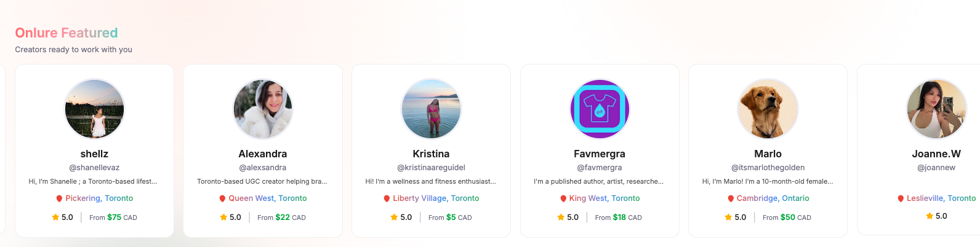Click the star rating icon on shellz card
The height and width of the screenshot is (247, 980).
[x=55, y=217]
